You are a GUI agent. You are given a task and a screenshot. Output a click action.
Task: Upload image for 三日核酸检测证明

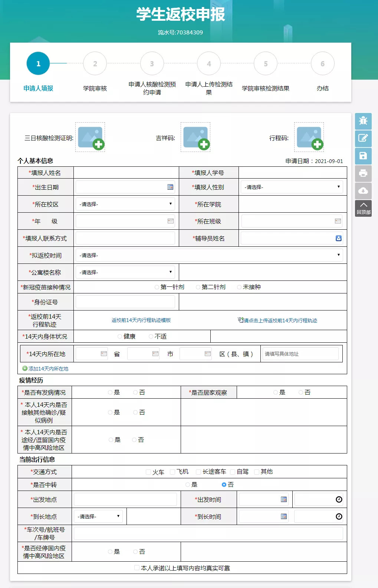pyautogui.click(x=90, y=137)
